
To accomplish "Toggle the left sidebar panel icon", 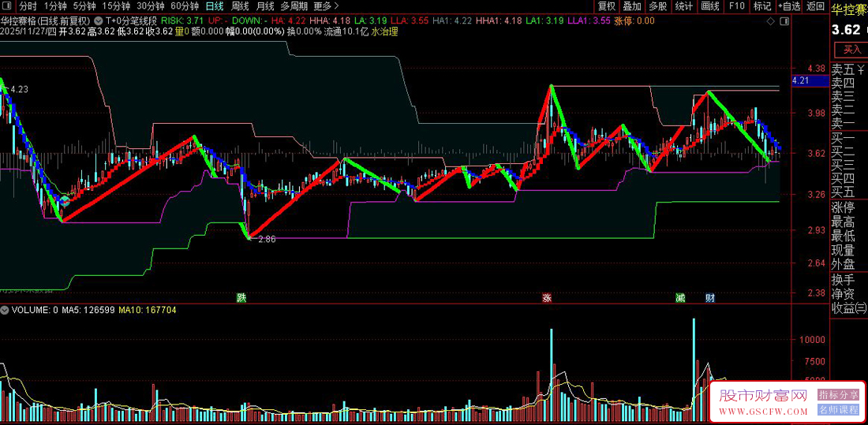I will pos(6,6).
